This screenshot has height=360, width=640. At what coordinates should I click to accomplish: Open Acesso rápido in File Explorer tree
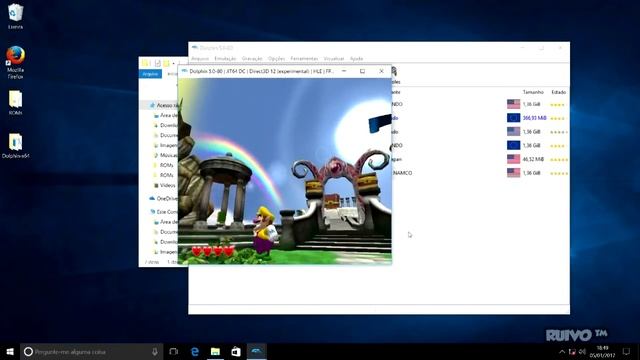point(163,105)
